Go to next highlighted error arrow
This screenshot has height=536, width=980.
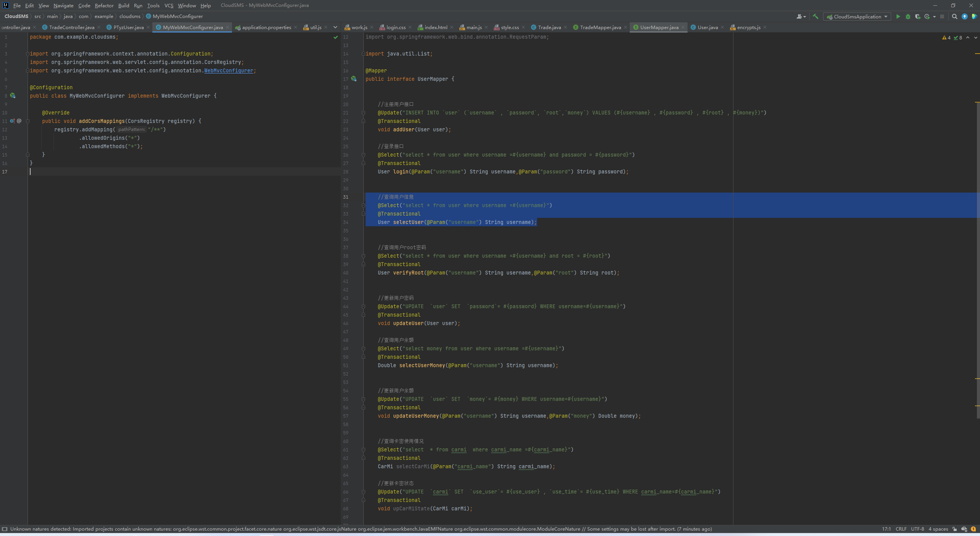[975, 38]
